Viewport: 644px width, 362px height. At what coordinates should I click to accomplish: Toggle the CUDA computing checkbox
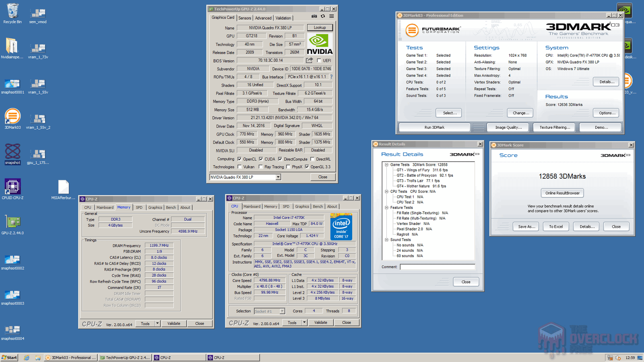[x=261, y=159]
